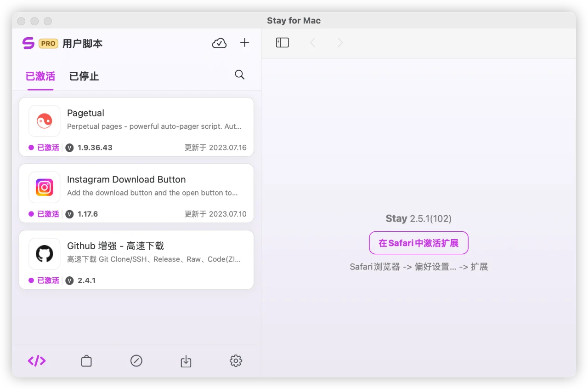Select the 已激活 tab

click(x=40, y=76)
